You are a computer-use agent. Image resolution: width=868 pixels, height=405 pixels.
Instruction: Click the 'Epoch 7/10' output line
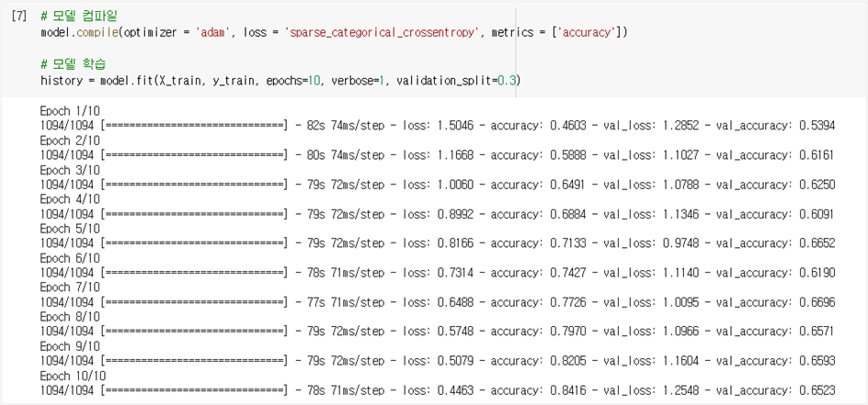click(70, 287)
